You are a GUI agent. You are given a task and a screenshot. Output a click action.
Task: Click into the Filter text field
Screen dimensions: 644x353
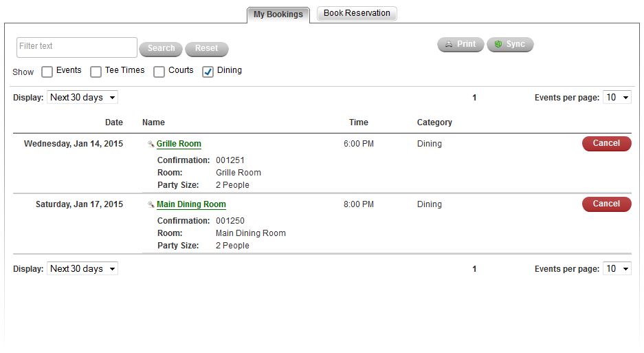(76, 47)
